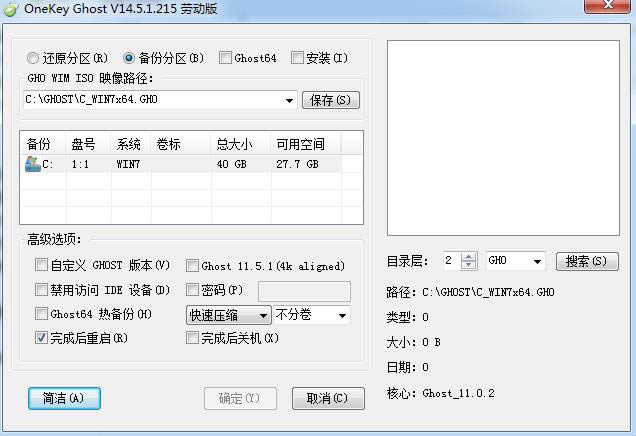
Task: Check the Ghost 11.5.1 (4k aligned) option
Action: [x=192, y=266]
